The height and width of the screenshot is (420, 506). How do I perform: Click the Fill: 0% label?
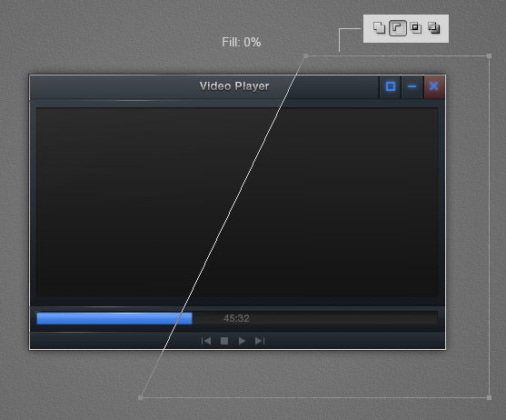[242, 42]
